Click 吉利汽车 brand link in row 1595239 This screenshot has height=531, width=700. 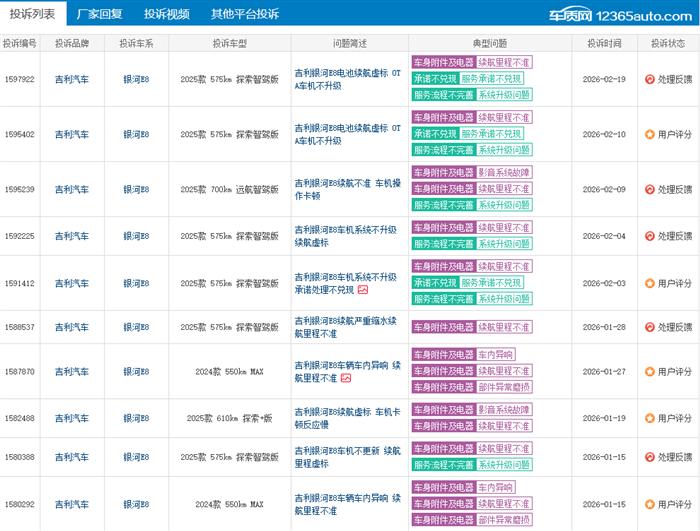[71, 189]
